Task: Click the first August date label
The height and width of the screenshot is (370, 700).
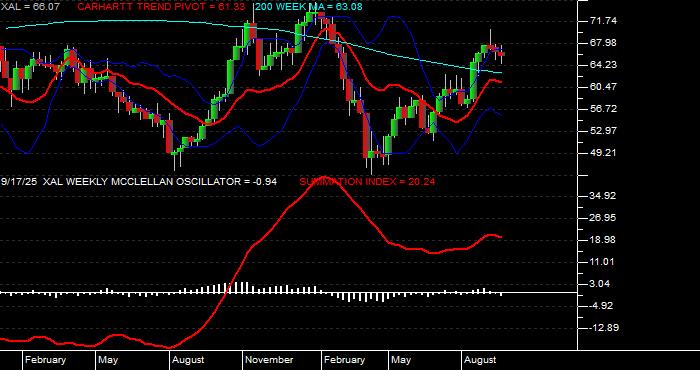Action: pyautogui.click(x=188, y=360)
